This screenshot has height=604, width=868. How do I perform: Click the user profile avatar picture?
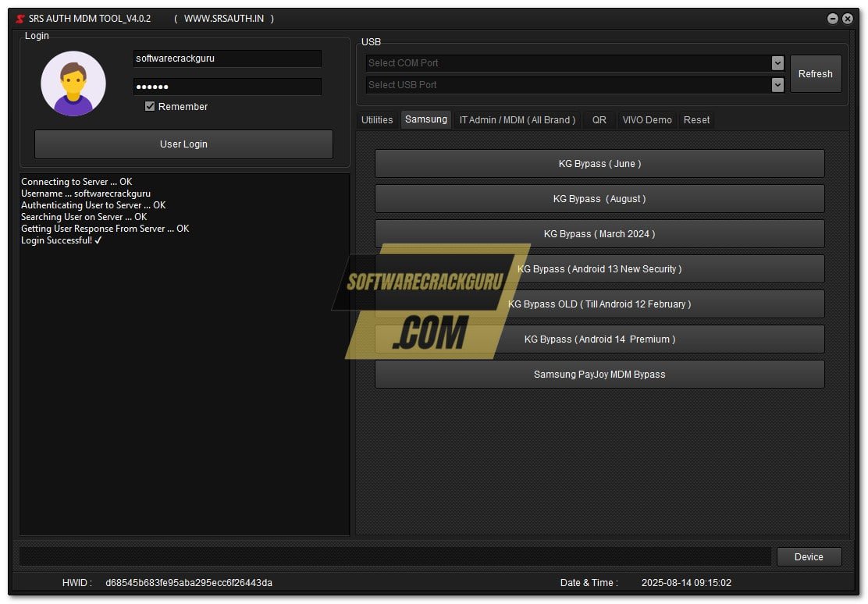[73, 83]
